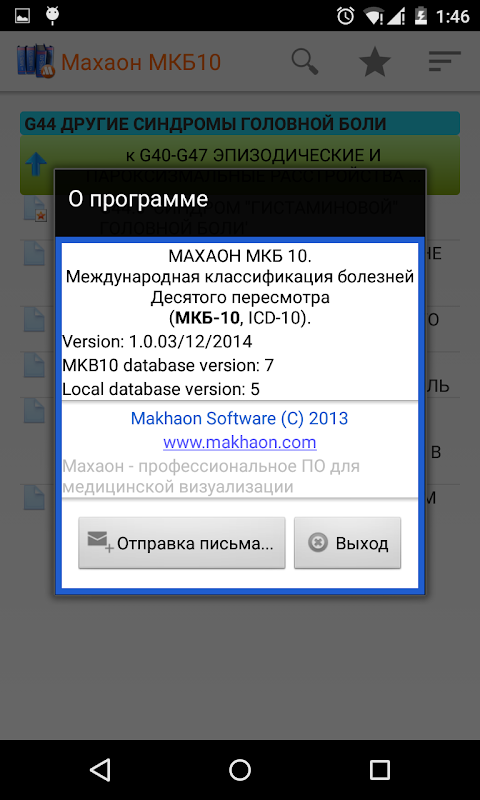Screen dimensions: 480x800
Task: Tap the Recent apps square button
Action: tap(380, 769)
